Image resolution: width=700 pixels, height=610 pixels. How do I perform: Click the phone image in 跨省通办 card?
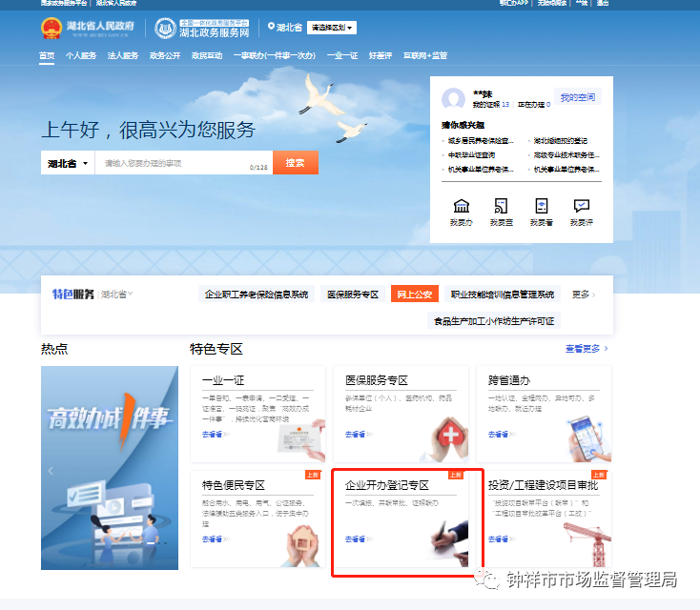pyautogui.click(x=588, y=438)
